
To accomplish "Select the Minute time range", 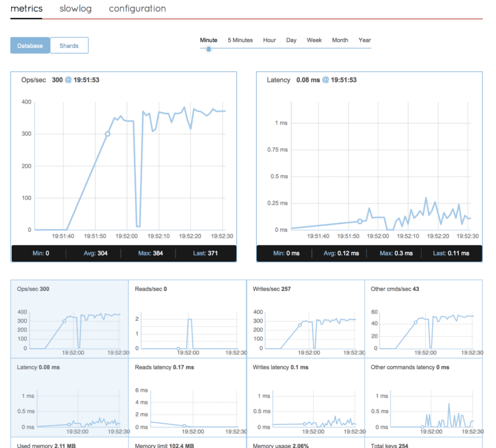I will (x=208, y=40).
